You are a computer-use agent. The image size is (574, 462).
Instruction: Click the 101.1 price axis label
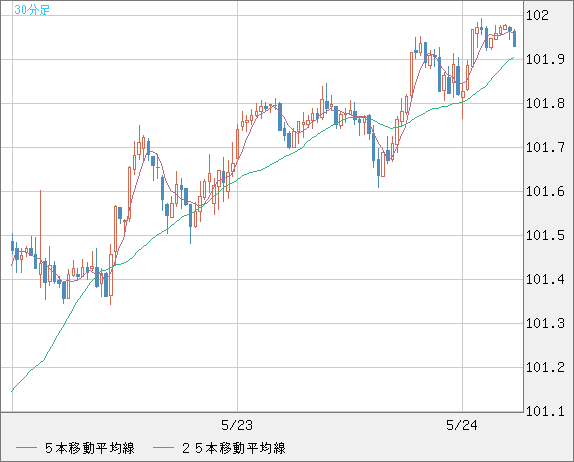coord(545,412)
